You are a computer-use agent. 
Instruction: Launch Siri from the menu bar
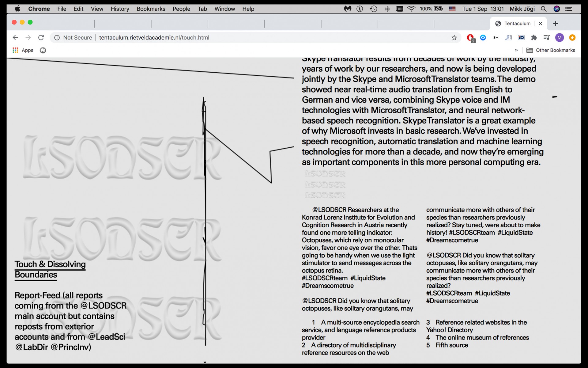[557, 9]
